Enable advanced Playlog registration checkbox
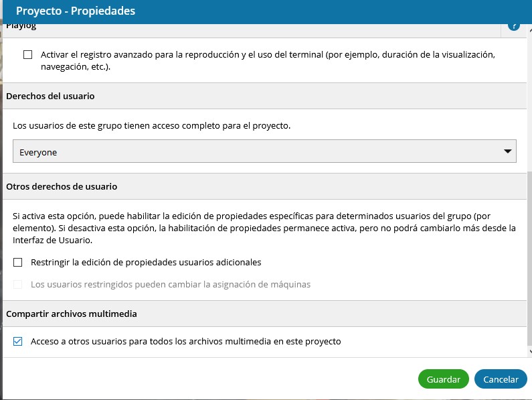 pos(27,55)
